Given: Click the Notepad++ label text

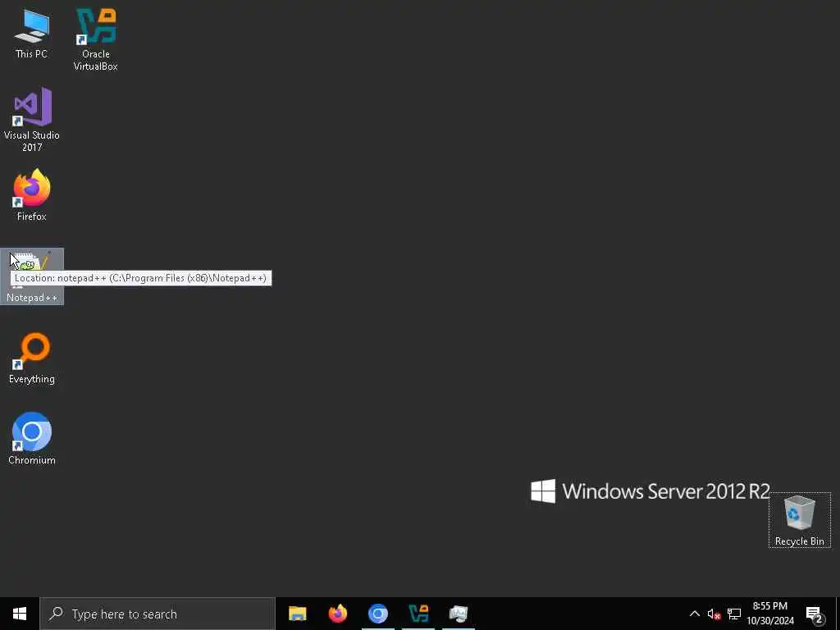Looking at the screenshot, I should coord(32,298).
